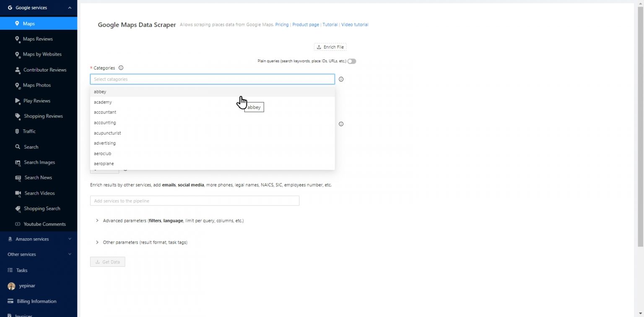
Task: Click the info icon beside Categories label
Action: [121, 68]
